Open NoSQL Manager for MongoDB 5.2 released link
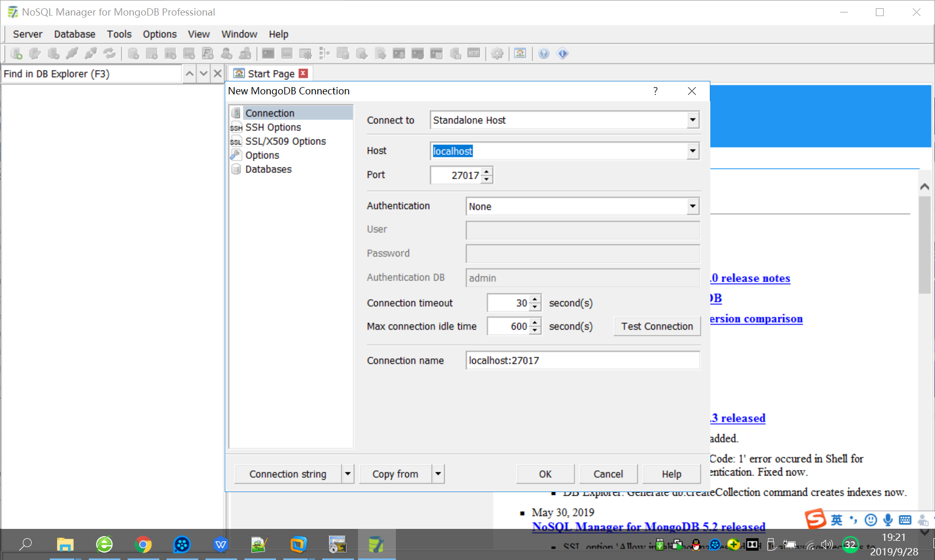935x560 pixels. pyautogui.click(x=649, y=527)
